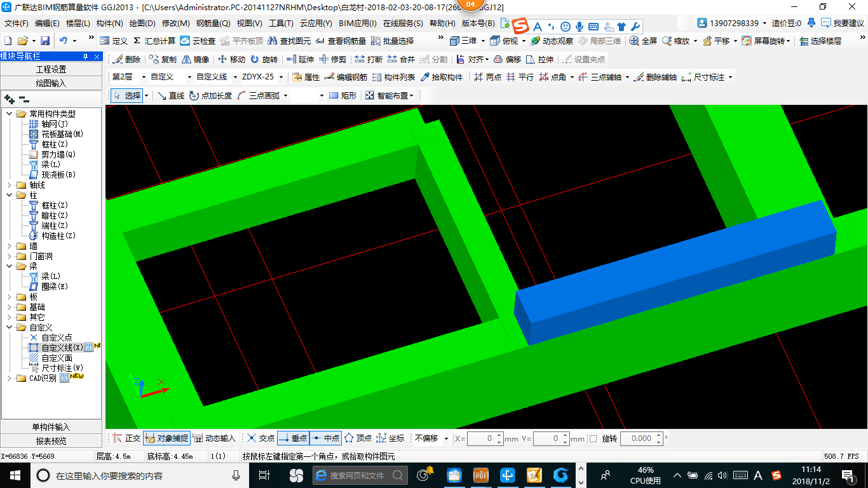Expand the CAD识别 tree node

10,378
